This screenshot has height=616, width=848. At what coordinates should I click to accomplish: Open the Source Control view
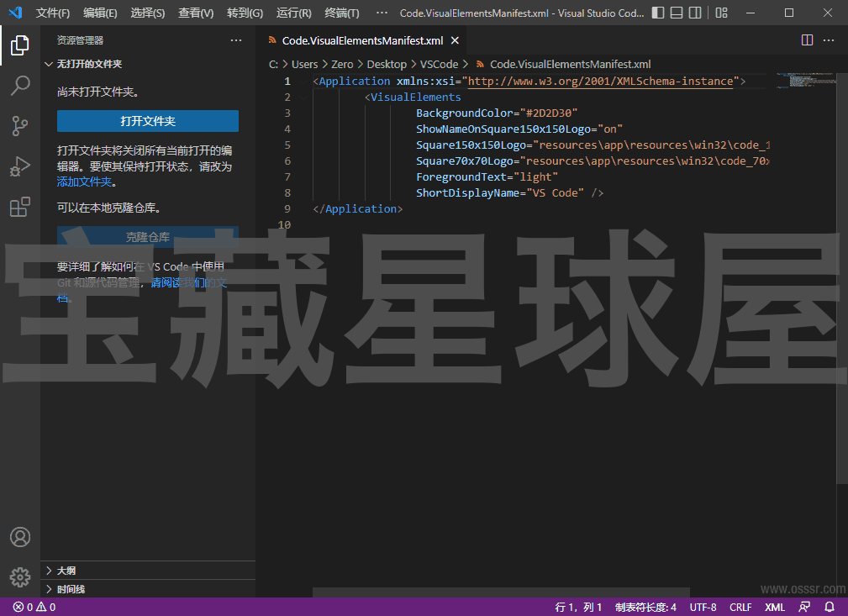coord(20,125)
